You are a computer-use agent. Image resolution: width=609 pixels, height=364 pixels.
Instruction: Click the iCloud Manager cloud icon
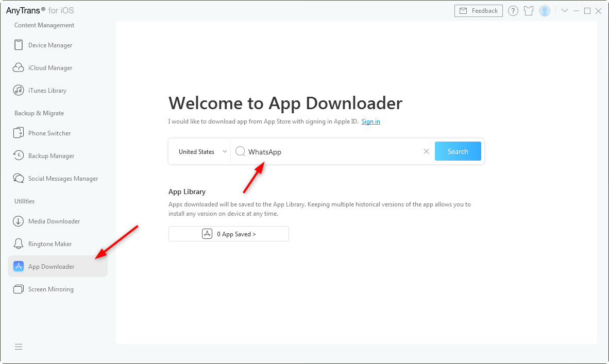click(x=18, y=67)
